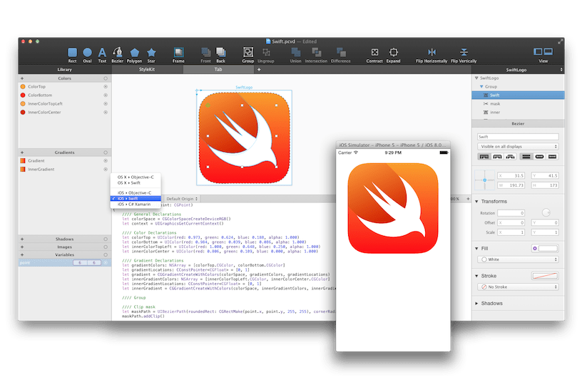Choose OS X Swift menu entry
The width and height of the screenshot is (587, 392).
pyautogui.click(x=136, y=183)
